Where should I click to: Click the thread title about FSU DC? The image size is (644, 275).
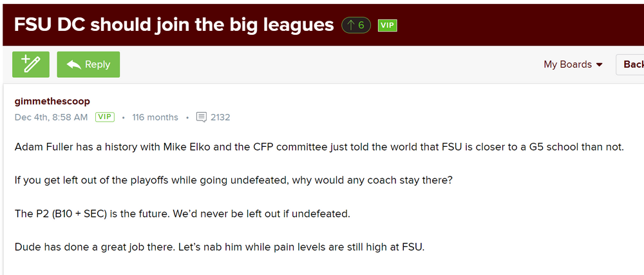174,24
